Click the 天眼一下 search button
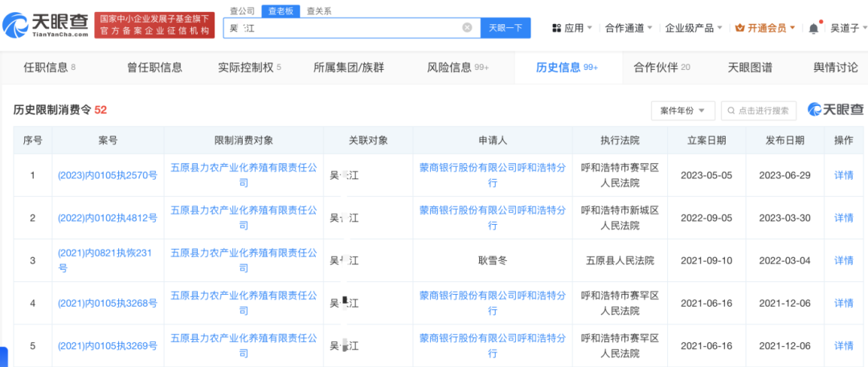The image size is (868, 367). (x=506, y=27)
